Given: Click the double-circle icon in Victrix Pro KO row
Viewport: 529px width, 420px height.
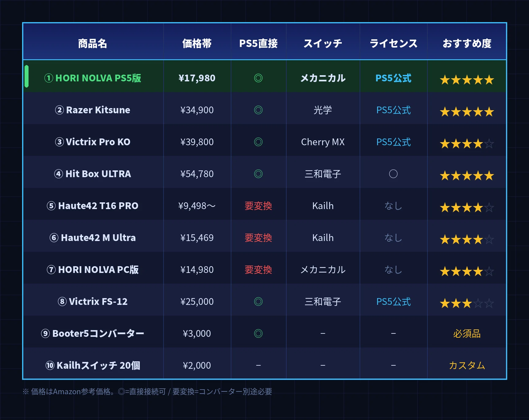Looking at the screenshot, I should pos(258,142).
